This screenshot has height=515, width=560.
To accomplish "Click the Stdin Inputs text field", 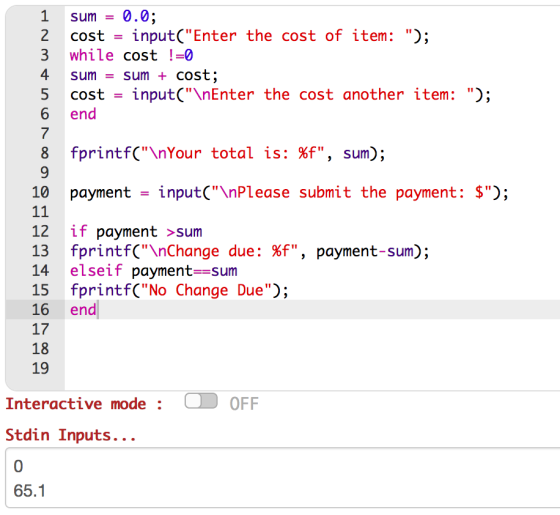I will pos(282,478).
